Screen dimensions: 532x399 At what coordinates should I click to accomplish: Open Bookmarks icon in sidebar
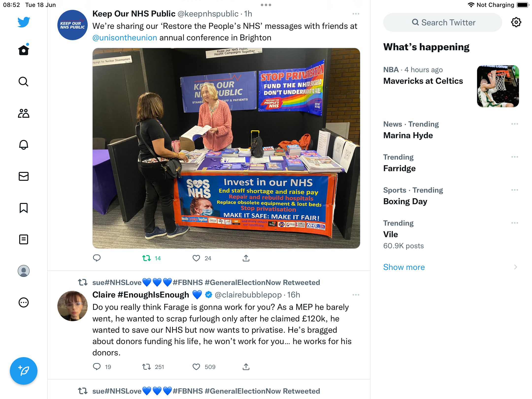(24, 208)
